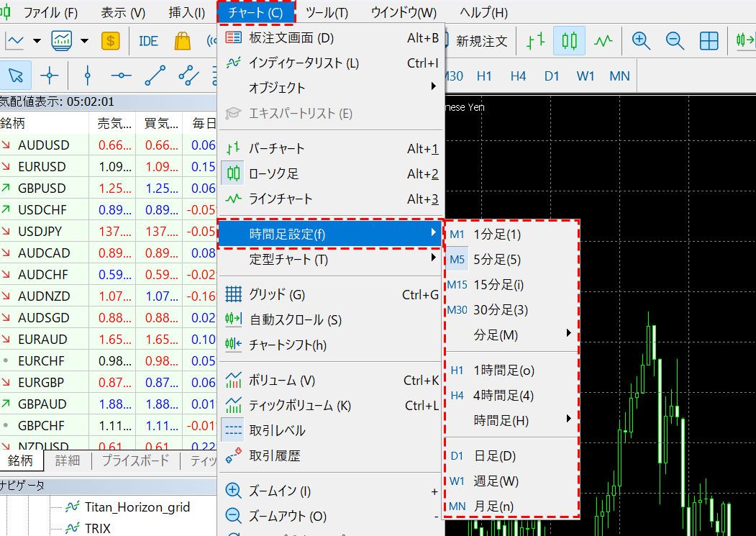Open the ツール(T) menu
Image resolution: width=756 pixels, height=536 pixels.
click(x=327, y=12)
